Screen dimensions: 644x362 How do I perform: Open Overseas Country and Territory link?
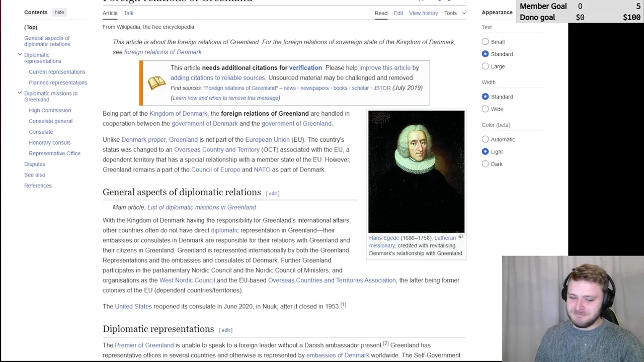pos(217,150)
